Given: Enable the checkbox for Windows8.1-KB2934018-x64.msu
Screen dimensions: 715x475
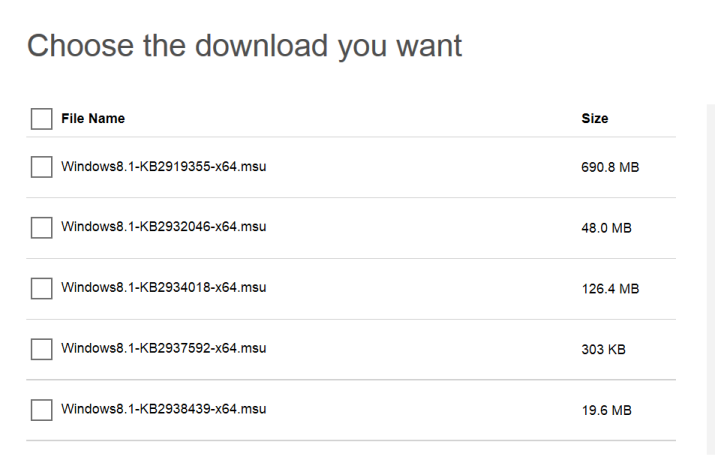Looking at the screenshot, I should coord(41,289).
